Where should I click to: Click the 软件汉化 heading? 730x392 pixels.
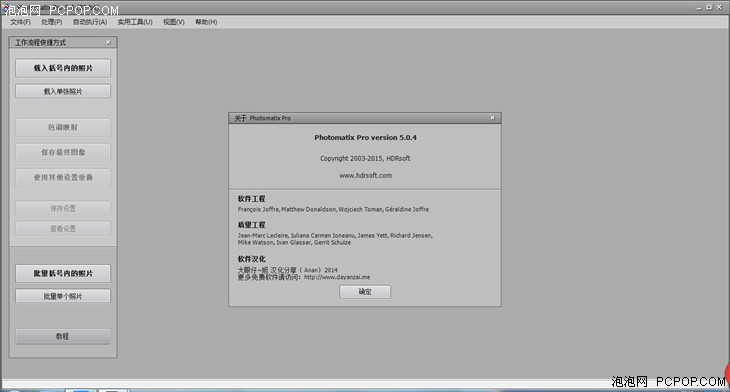click(x=251, y=259)
